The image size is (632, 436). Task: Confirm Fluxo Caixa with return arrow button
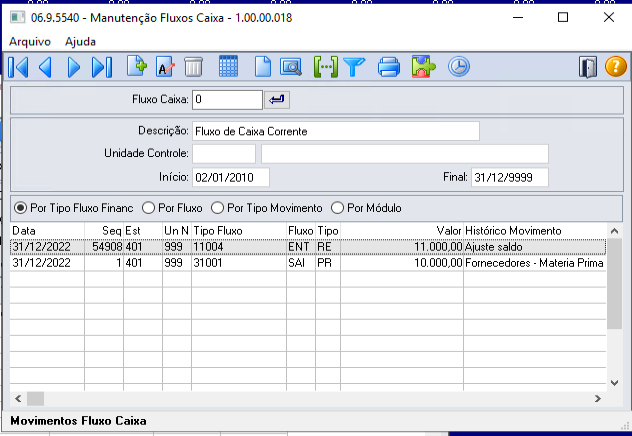pos(277,100)
